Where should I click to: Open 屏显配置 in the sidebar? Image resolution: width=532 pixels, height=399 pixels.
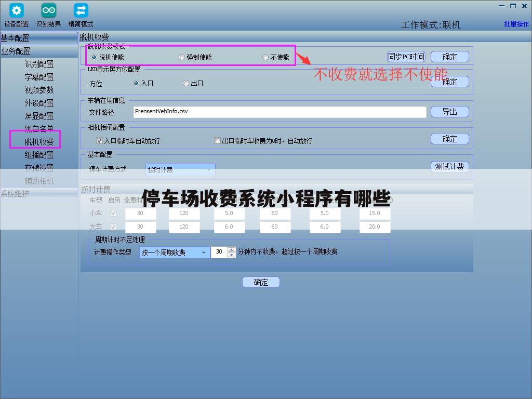click(x=39, y=116)
